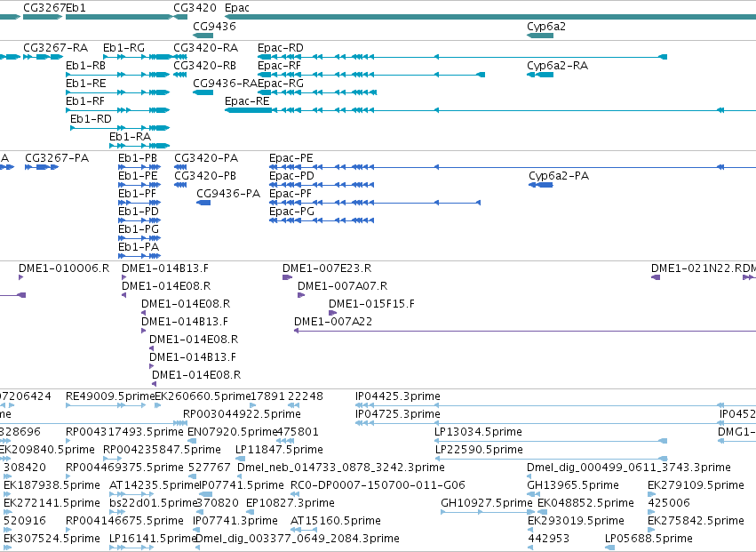The width and height of the screenshot is (756, 552).
Task: Click the Eb1-PB protein label
Action: (138, 158)
